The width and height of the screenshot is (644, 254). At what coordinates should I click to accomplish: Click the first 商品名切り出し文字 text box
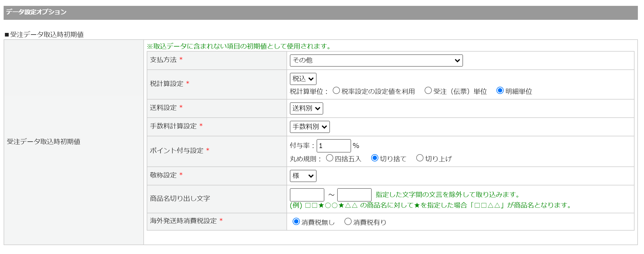307,195
